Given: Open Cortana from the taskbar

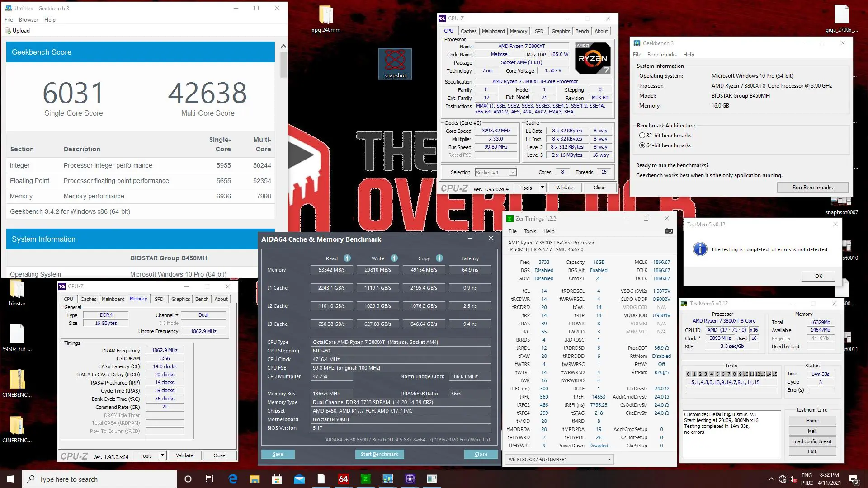Looking at the screenshot, I should tap(188, 479).
